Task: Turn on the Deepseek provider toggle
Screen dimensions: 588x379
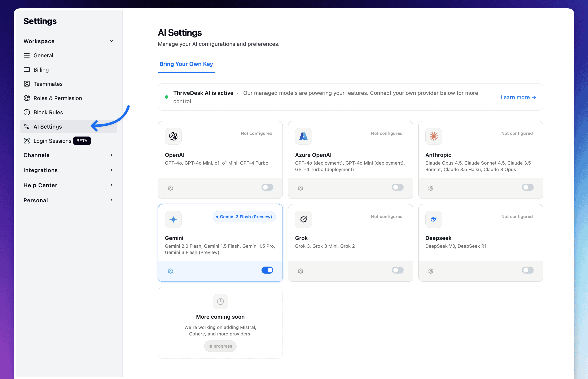Action: pyautogui.click(x=528, y=270)
